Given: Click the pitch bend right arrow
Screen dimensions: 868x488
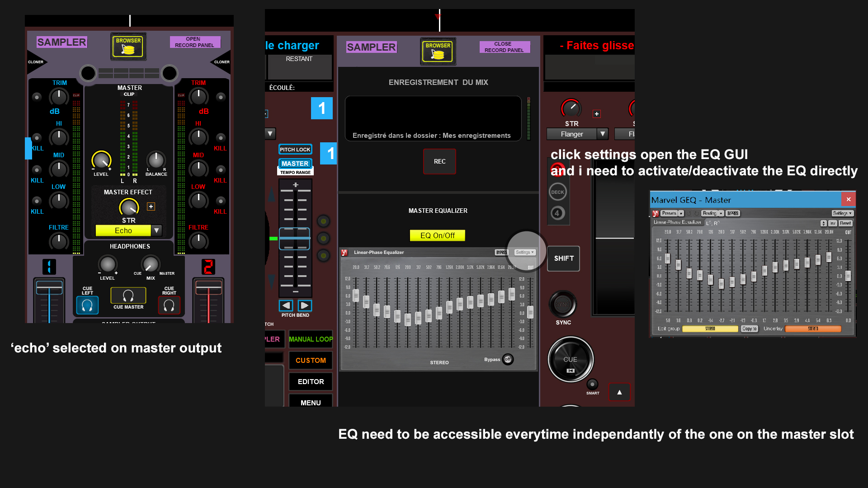Looking at the screenshot, I should tap(305, 305).
